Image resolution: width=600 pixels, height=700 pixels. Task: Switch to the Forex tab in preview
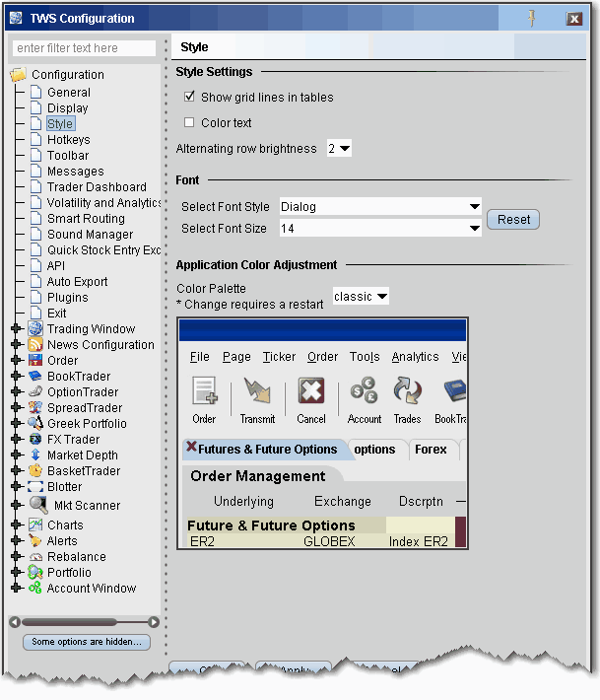click(431, 450)
